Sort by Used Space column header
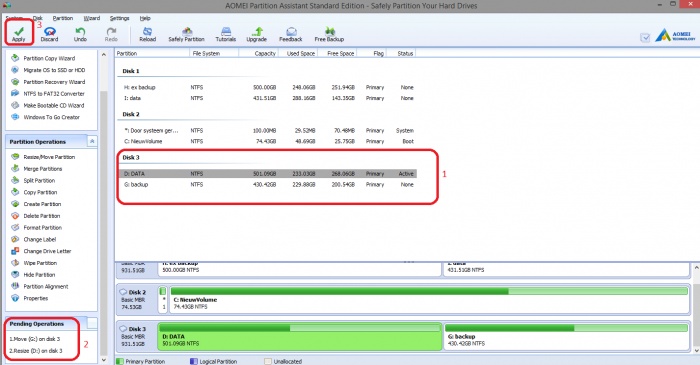The width and height of the screenshot is (700, 365). 298,53
